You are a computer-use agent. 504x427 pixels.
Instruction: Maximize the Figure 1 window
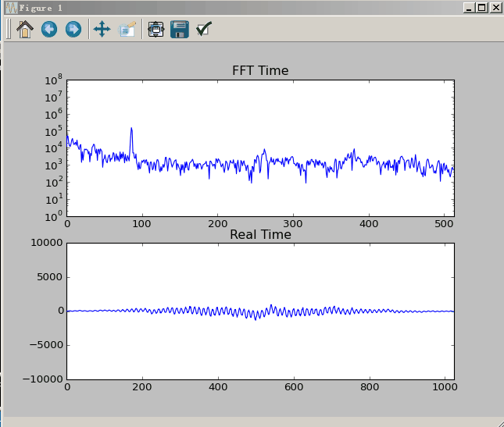pos(481,8)
